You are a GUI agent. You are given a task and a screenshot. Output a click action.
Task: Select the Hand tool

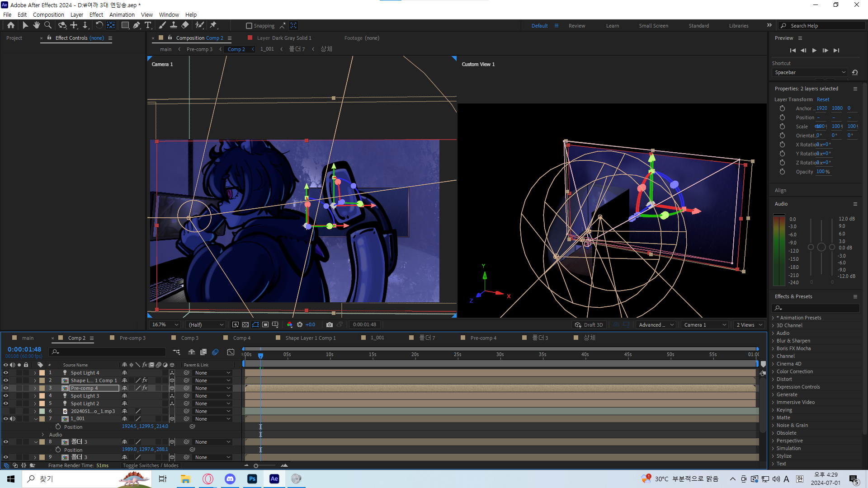(37, 25)
